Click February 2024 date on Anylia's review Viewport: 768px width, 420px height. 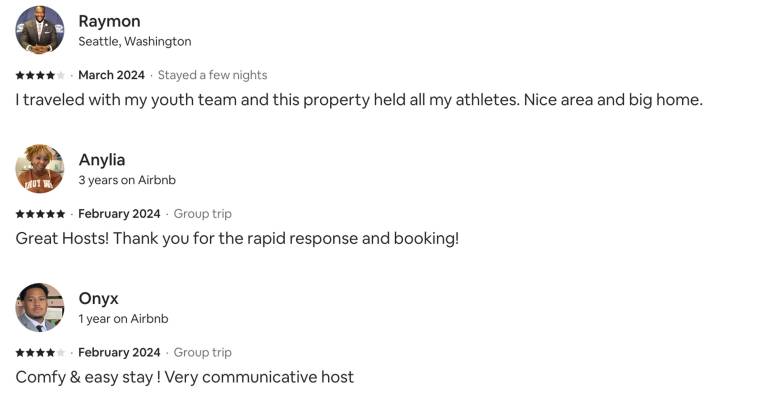point(119,214)
